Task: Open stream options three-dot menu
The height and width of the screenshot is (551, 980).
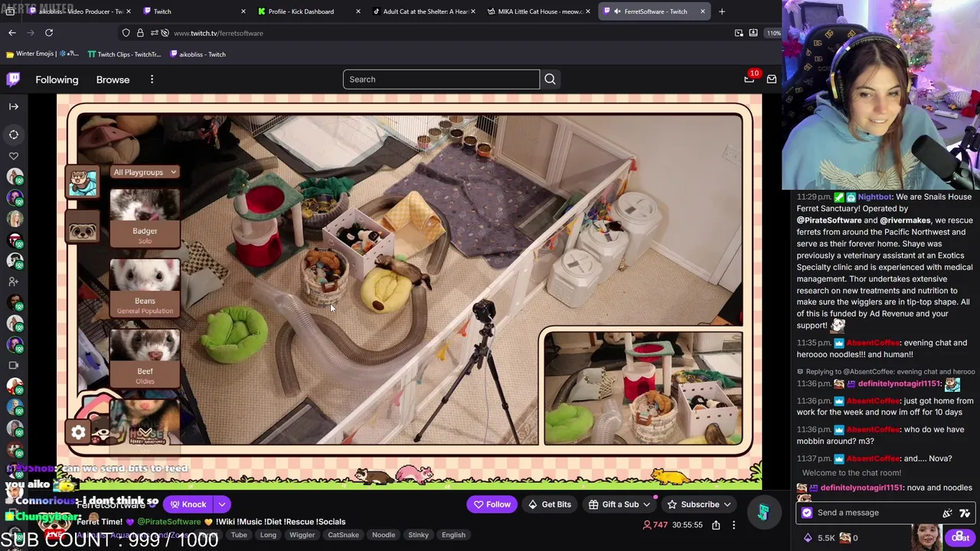Action: (x=733, y=525)
